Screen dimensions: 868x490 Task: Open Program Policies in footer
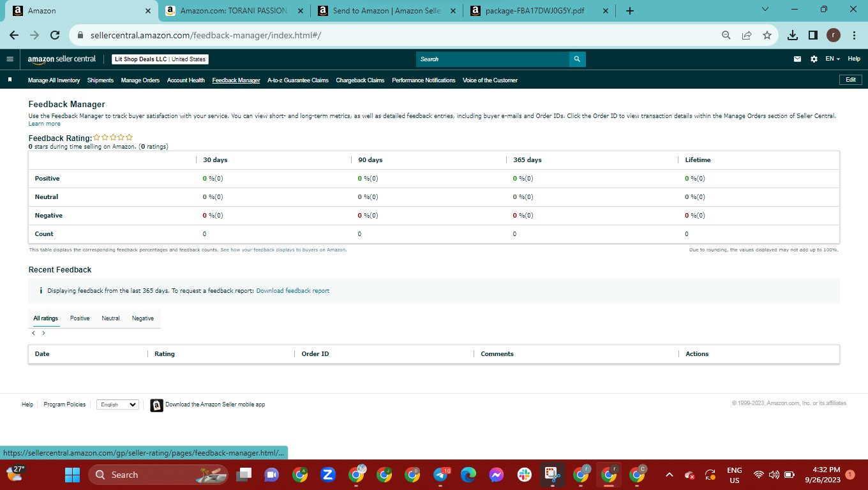64,405
